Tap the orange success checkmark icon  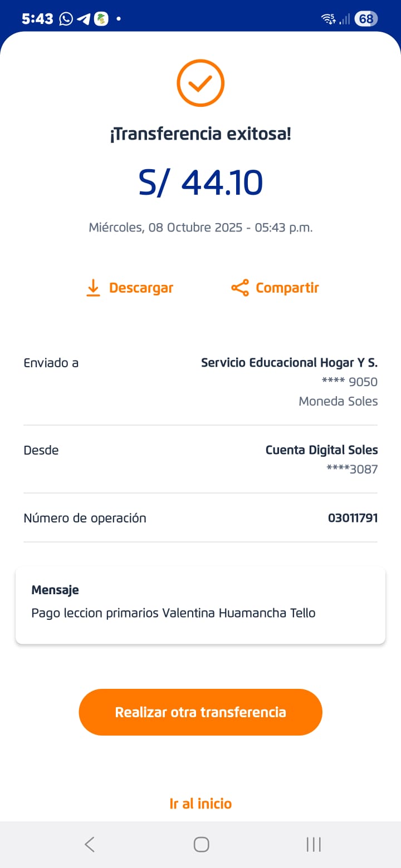[200, 83]
